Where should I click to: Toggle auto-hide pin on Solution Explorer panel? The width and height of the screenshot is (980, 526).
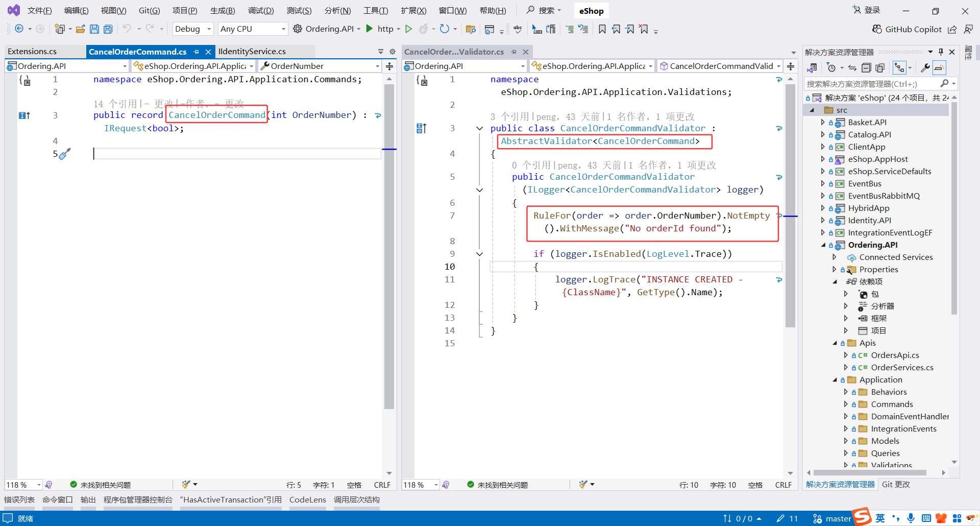pos(941,52)
